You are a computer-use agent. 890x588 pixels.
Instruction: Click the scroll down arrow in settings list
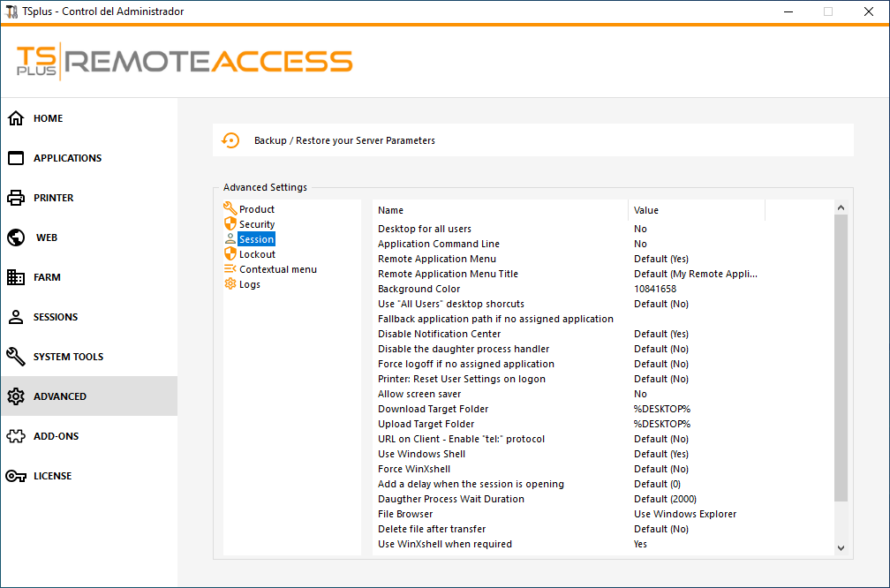tap(841, 547)
